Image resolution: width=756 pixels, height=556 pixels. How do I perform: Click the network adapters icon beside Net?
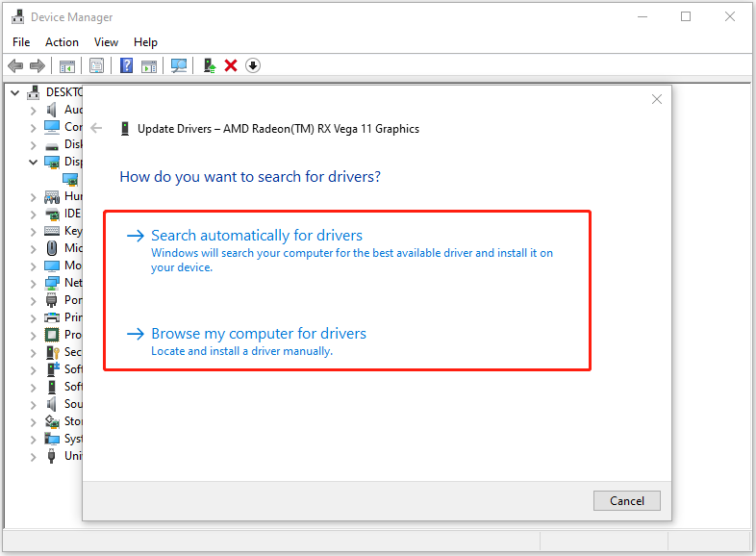coord(52,283)
